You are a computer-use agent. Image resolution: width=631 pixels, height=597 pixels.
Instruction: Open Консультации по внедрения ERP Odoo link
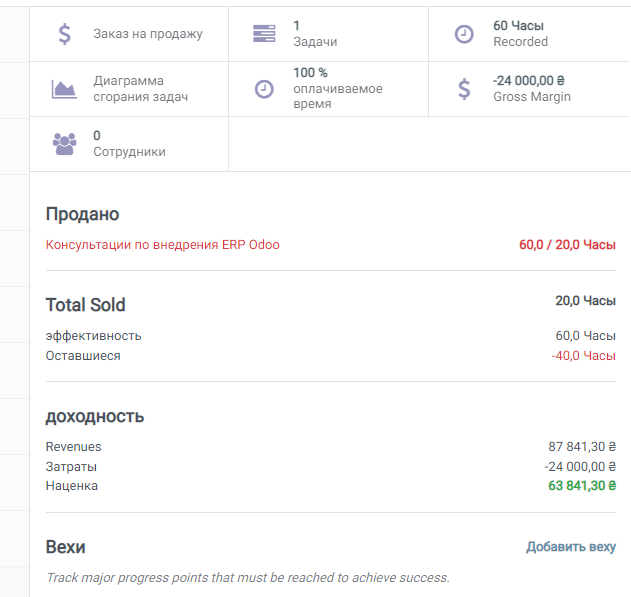click(x=163, y=245)
